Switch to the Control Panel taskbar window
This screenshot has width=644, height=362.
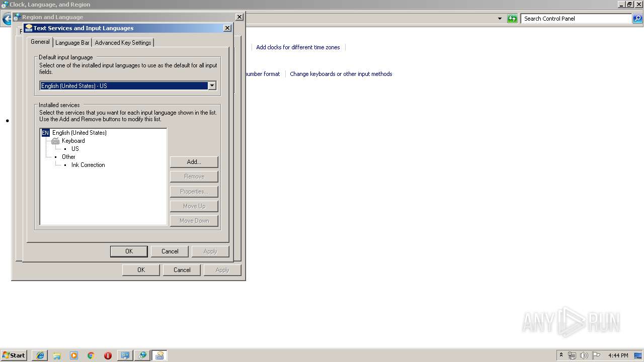point(125,355)
